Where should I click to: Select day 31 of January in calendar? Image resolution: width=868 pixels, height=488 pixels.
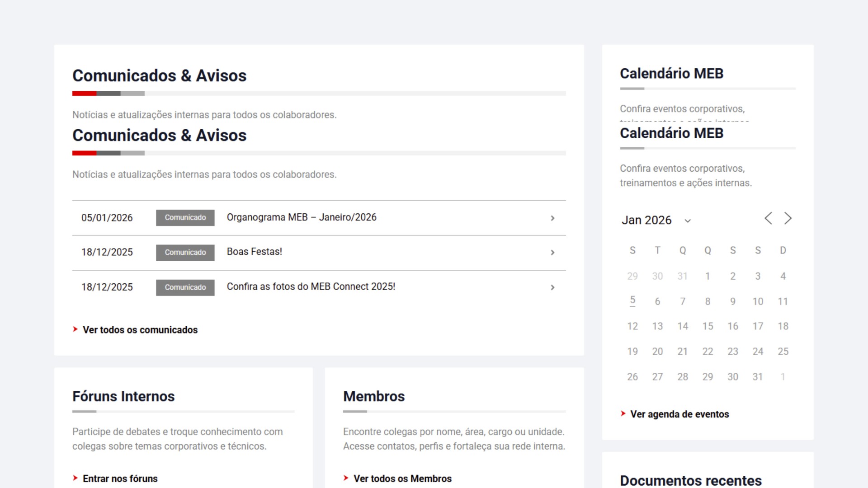tap(758, 377)
